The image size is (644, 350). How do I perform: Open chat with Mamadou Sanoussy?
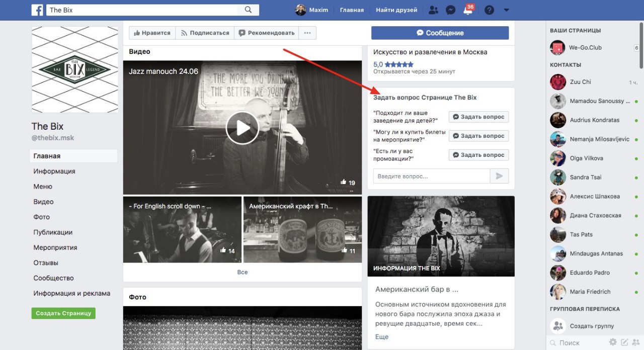pyautogui.click(x=593, y=101)
